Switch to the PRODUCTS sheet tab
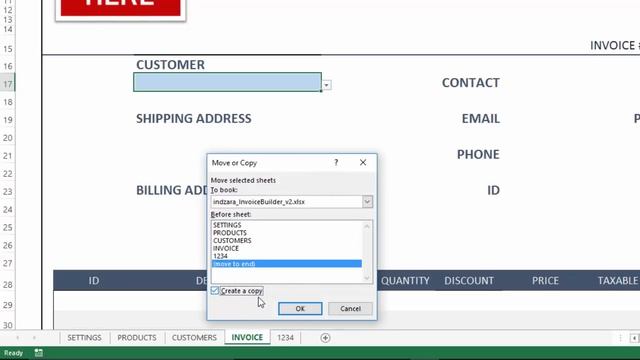Screen dimensions: 640x360 click(137, 338)
